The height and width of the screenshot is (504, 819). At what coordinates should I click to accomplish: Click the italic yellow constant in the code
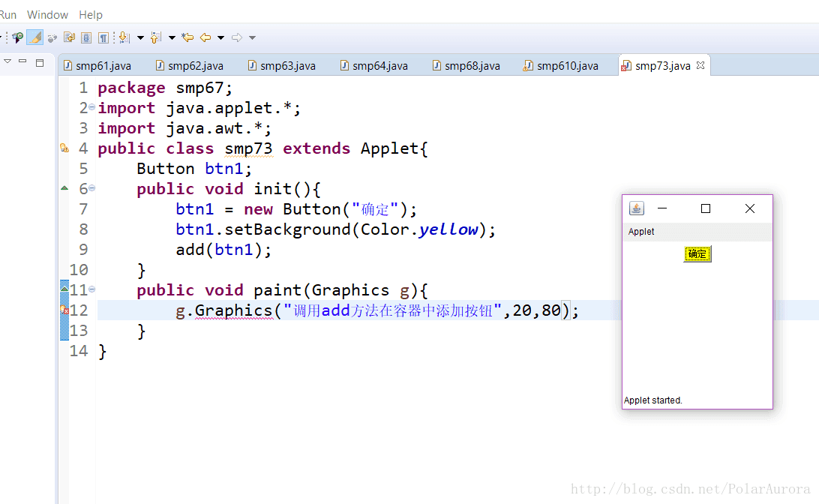[448, 229]
